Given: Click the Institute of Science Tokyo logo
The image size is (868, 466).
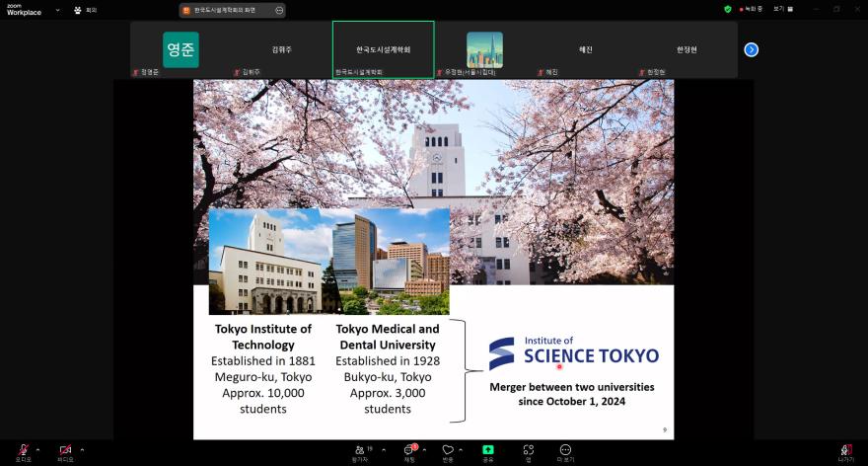Looking at the screenshot, I should (573, 352).
